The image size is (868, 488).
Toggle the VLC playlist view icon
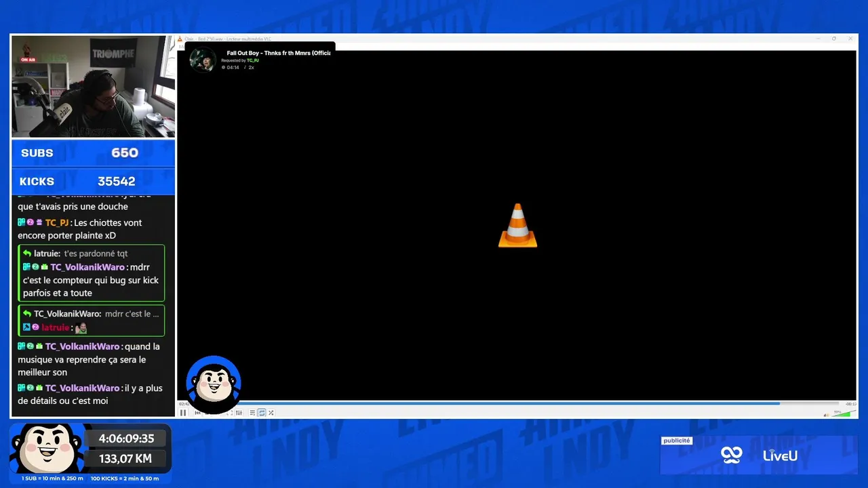click(252, 413)
